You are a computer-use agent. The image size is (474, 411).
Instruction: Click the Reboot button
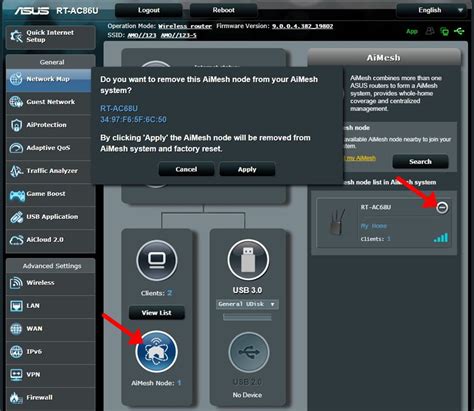tap(223, 10)
